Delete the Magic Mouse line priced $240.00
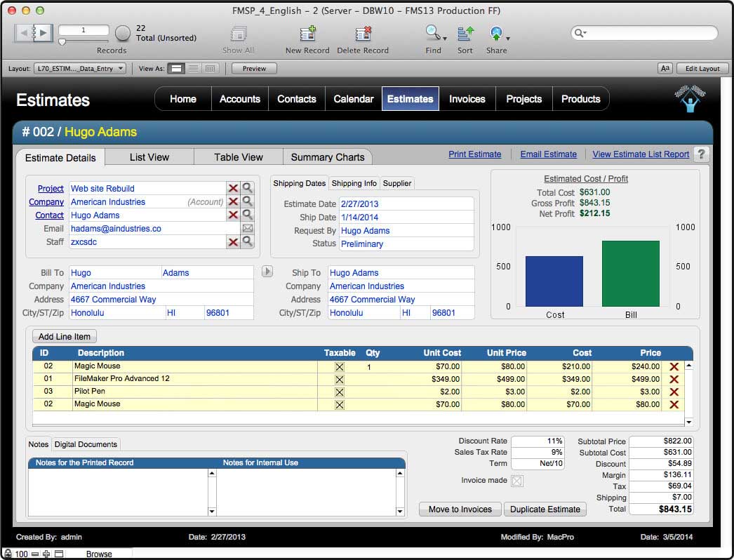 click(674, 366)
